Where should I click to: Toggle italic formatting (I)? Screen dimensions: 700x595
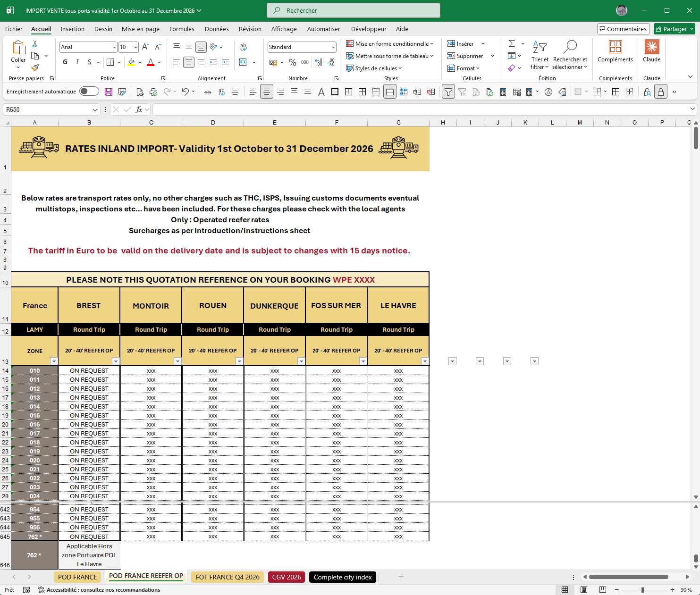coord(77,62)
